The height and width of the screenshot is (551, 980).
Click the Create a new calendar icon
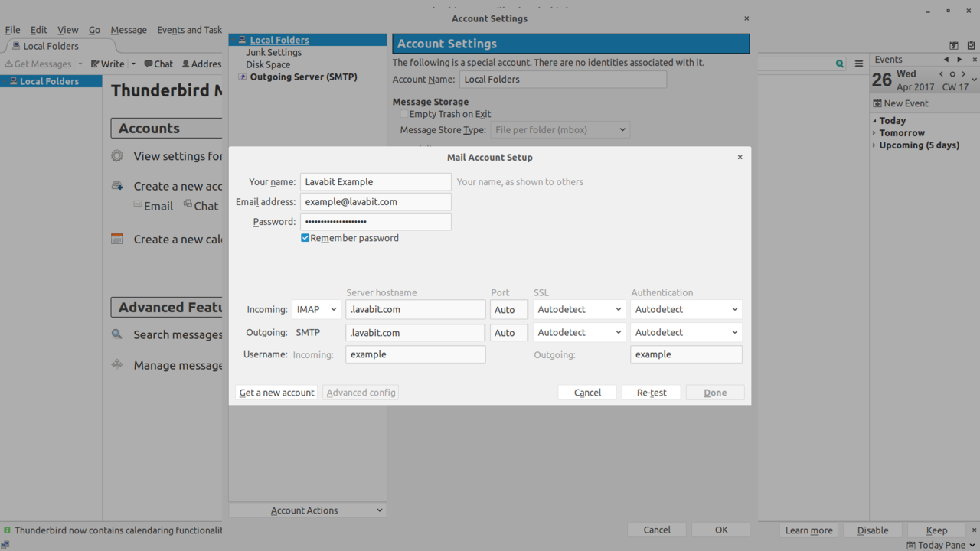click(117, 240)
